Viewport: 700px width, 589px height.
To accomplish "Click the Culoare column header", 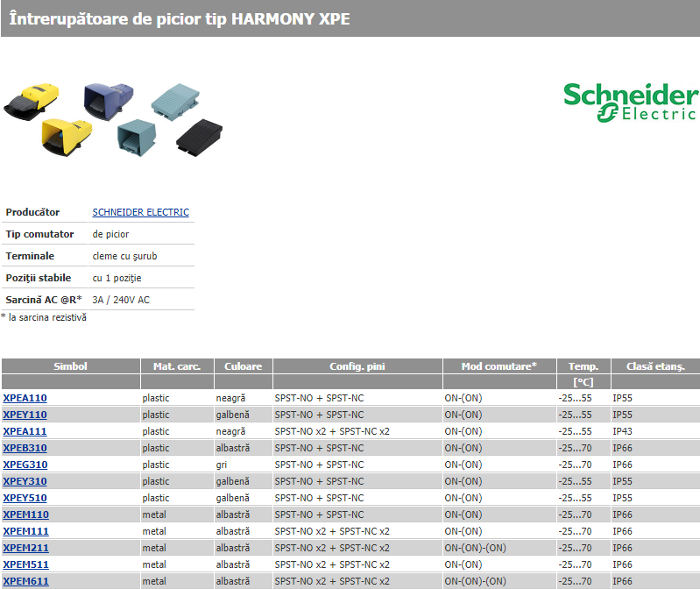I will coord(244,366).
